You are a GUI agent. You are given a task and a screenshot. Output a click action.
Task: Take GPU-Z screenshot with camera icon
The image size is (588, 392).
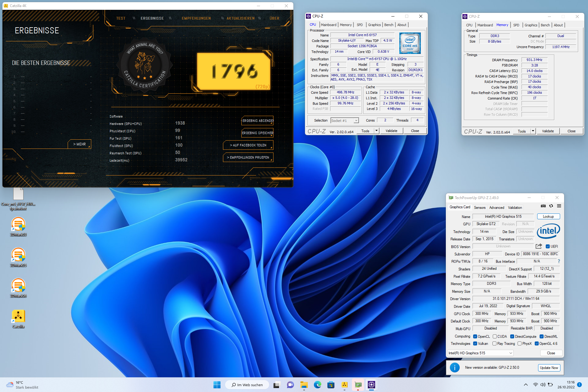tap(543, 206)
